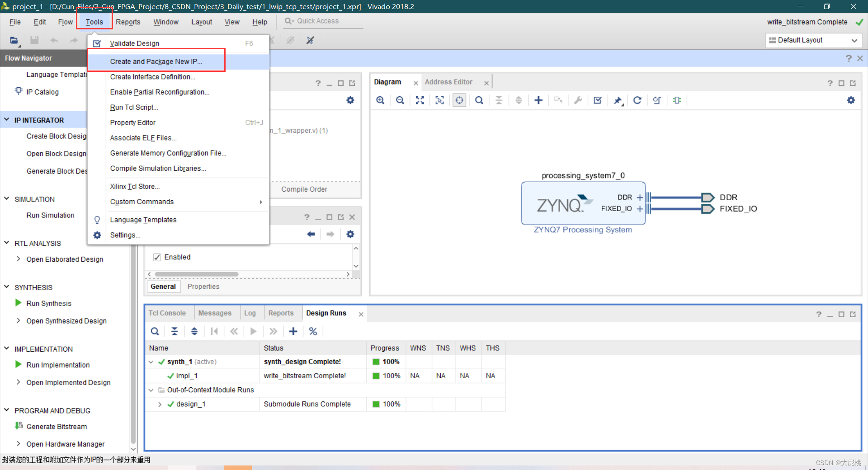Expand Open Elaborated Design item
The height and width of the screenshot is (470, 868).
[18, 259]
